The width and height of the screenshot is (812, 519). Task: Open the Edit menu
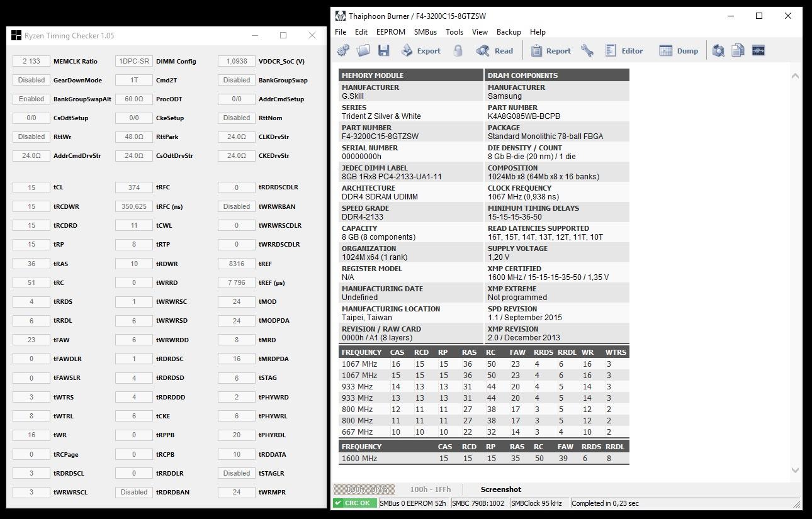361,32
